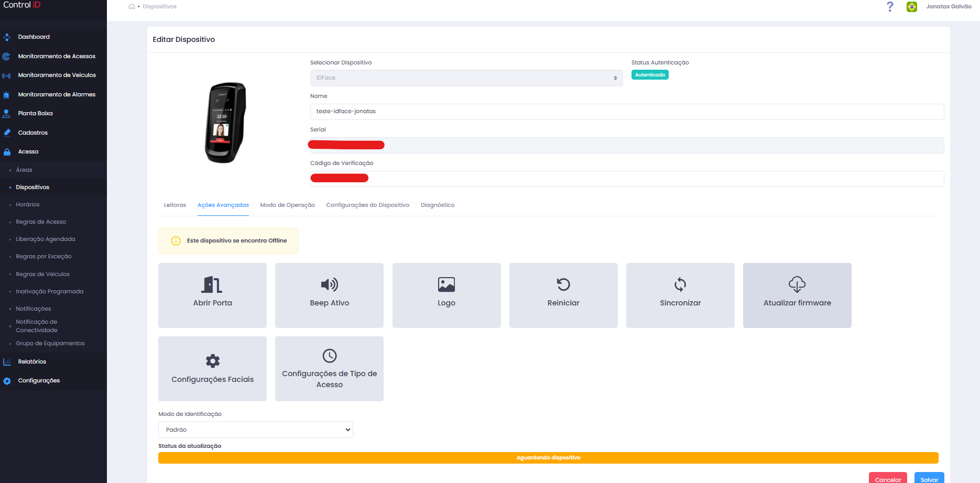Click the gear icon on Configurações Faciais
Image resolution: width=980 pixels, height=483 pixels.
click(x=213, y=361)
